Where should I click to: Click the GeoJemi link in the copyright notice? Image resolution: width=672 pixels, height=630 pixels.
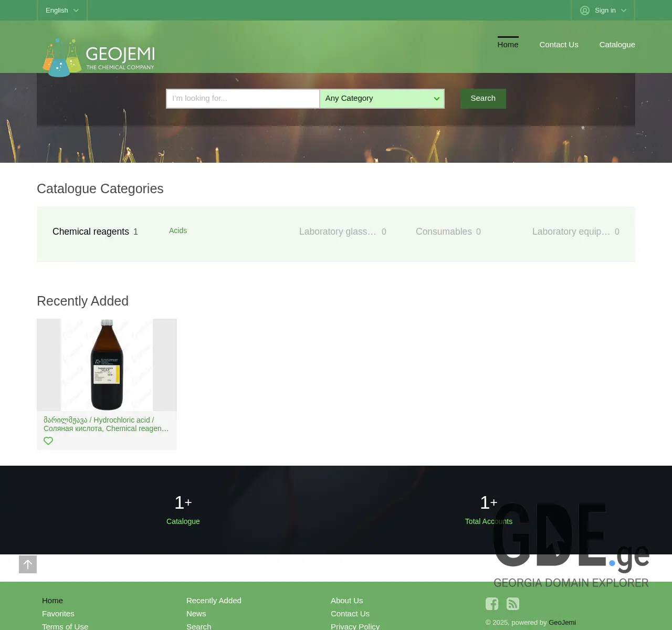[562, 622]
